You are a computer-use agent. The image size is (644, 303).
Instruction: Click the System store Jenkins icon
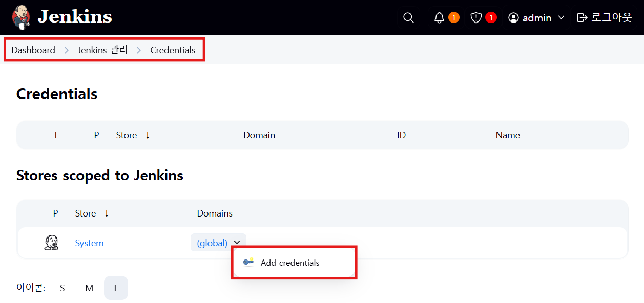[x=51, y=243]
